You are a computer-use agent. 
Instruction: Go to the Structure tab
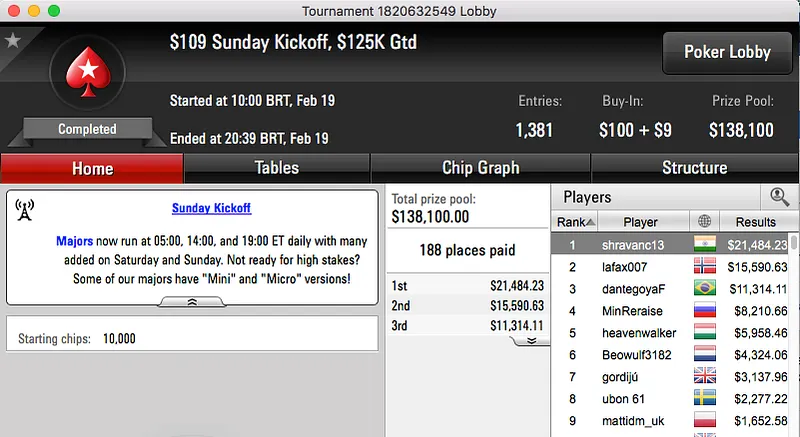694,168
